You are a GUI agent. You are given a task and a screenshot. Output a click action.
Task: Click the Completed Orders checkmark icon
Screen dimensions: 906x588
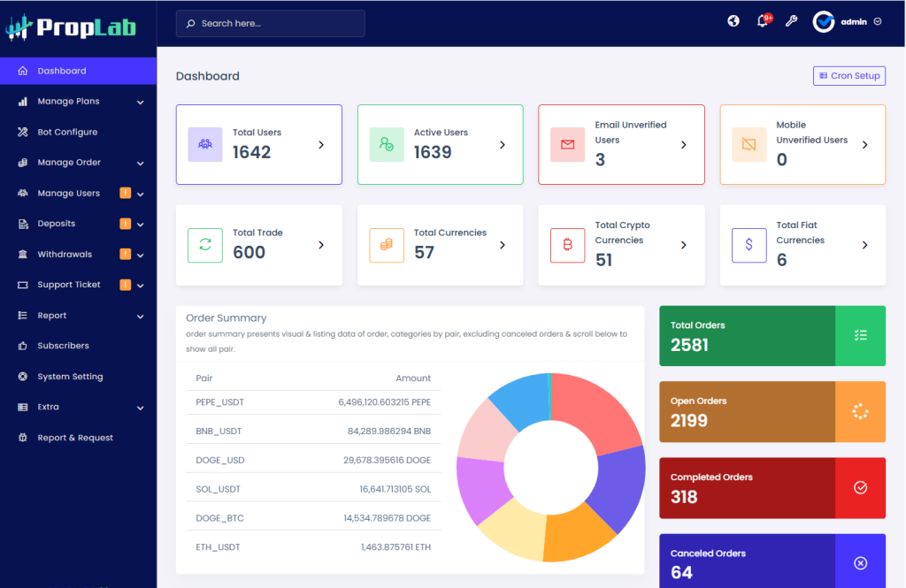click(x=860, y=487)
